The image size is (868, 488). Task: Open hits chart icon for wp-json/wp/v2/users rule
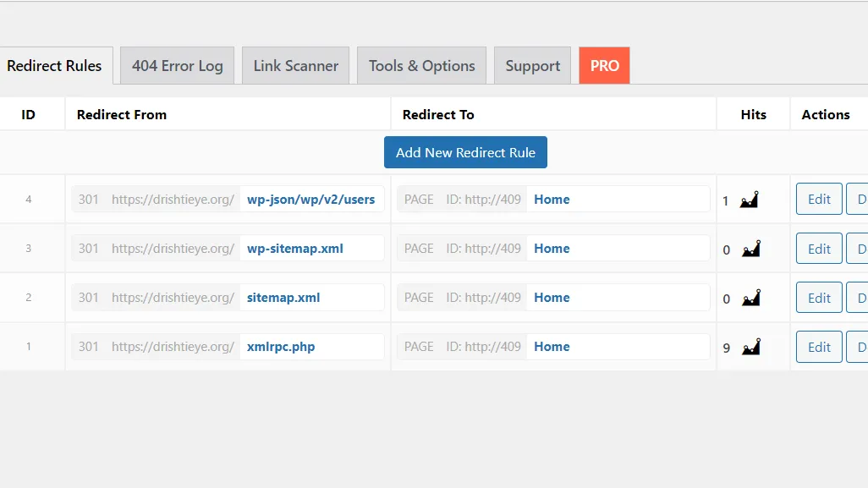(749, 200)
